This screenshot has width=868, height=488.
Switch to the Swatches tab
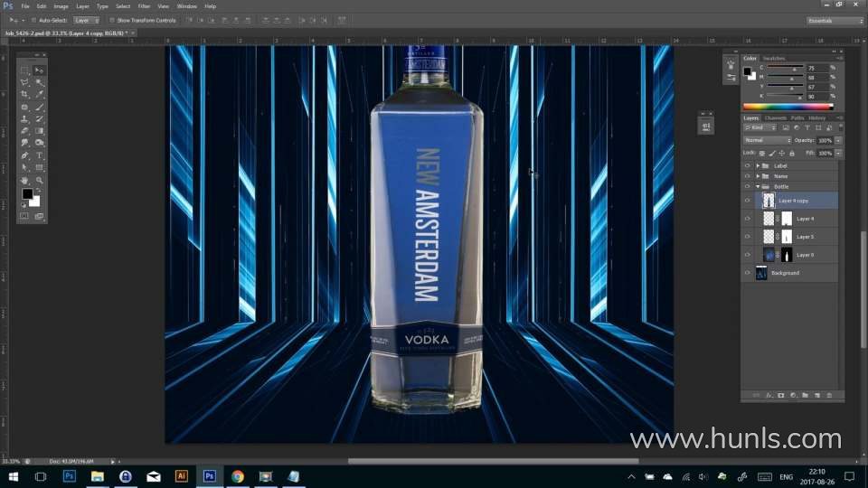(x=773, y=58)
